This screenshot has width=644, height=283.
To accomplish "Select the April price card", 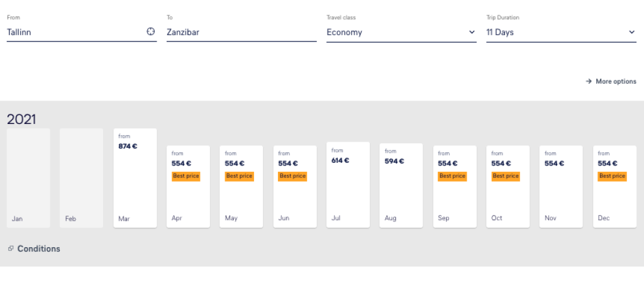I will pos(188,186).
